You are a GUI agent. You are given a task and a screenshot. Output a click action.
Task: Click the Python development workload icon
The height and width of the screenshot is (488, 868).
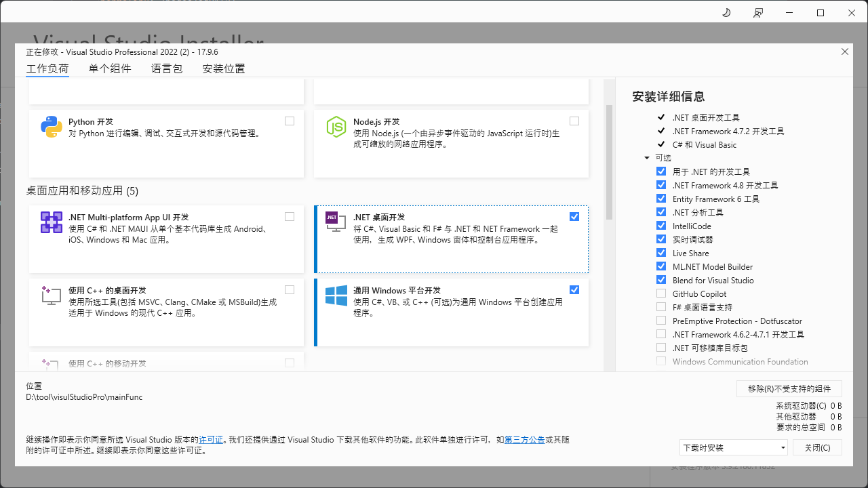pyautogui.click(x=52, y=127)
